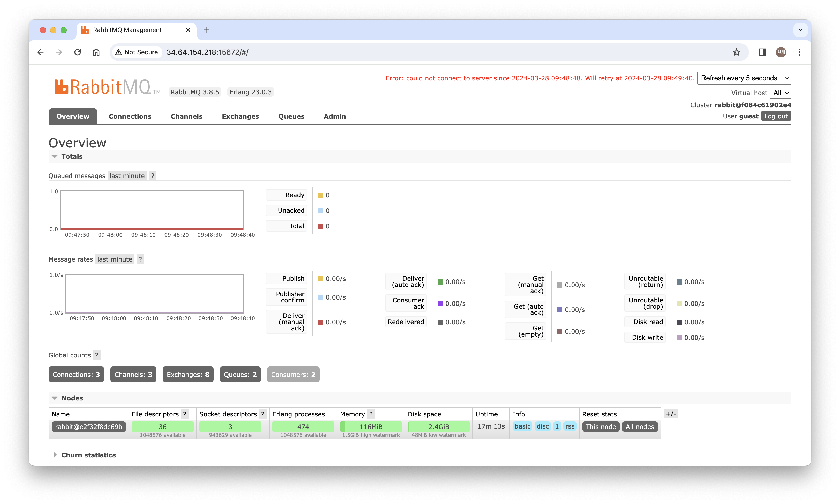Click the disc info tag
This screenshot has height=504, width=840.
pos(543,426)
